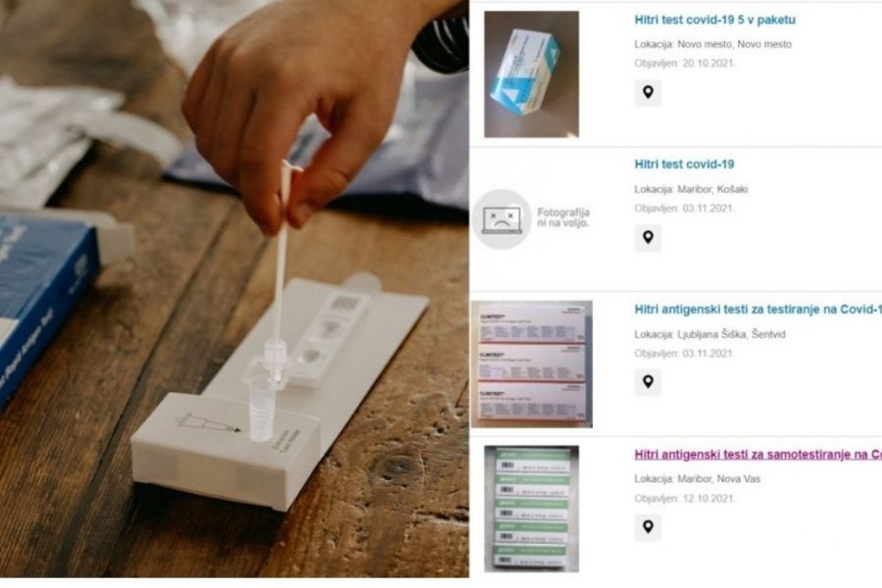882x588 pixels.
Task: Click the map pin for Ljubljana Šiška listing
Action: pos(648,382)
